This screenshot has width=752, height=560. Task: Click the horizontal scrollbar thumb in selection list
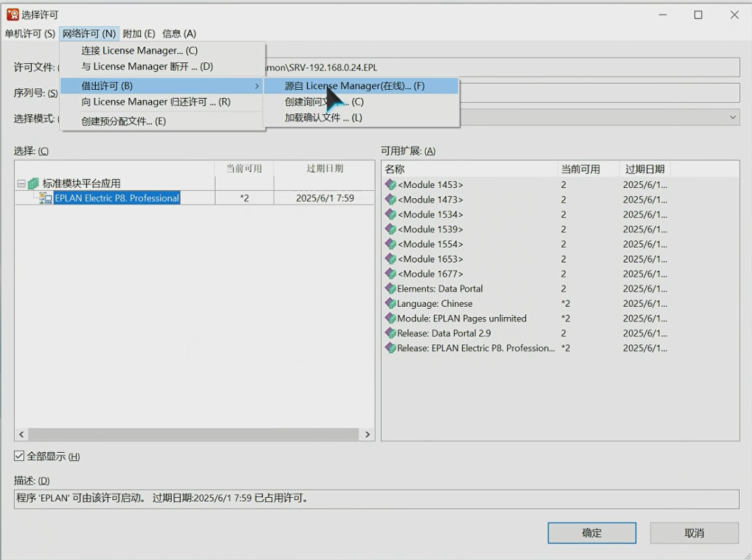coord(193,434)
